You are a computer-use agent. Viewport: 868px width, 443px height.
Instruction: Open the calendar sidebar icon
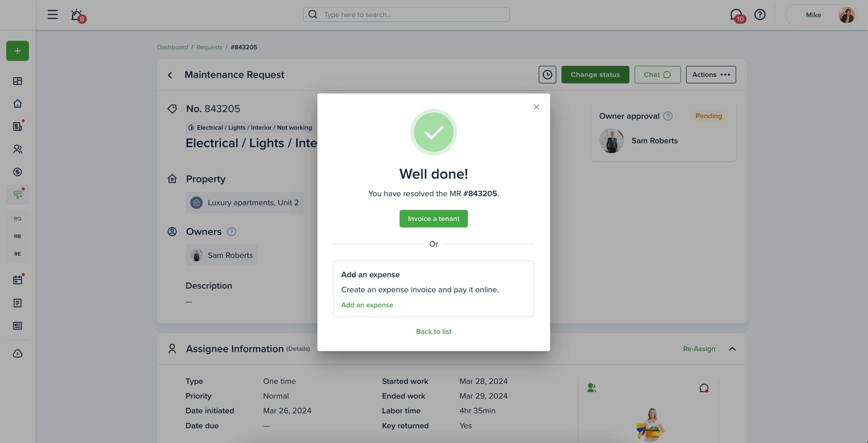(18, 280)
